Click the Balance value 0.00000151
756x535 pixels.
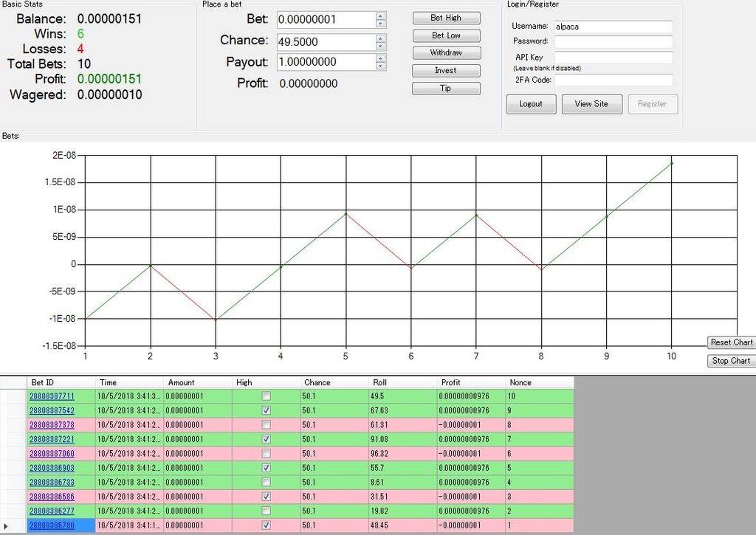[x=109, y=18]
